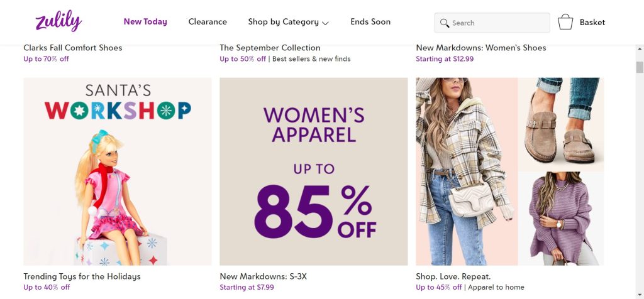Open Women's Apparel 85% off banner
644x299 pixels.
click(x=313, y=171)
